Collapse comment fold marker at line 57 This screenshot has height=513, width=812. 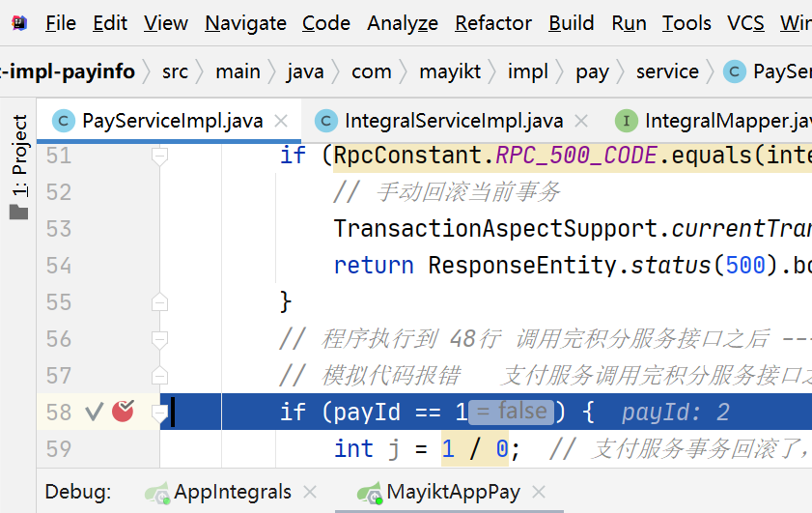coord(159,376)
